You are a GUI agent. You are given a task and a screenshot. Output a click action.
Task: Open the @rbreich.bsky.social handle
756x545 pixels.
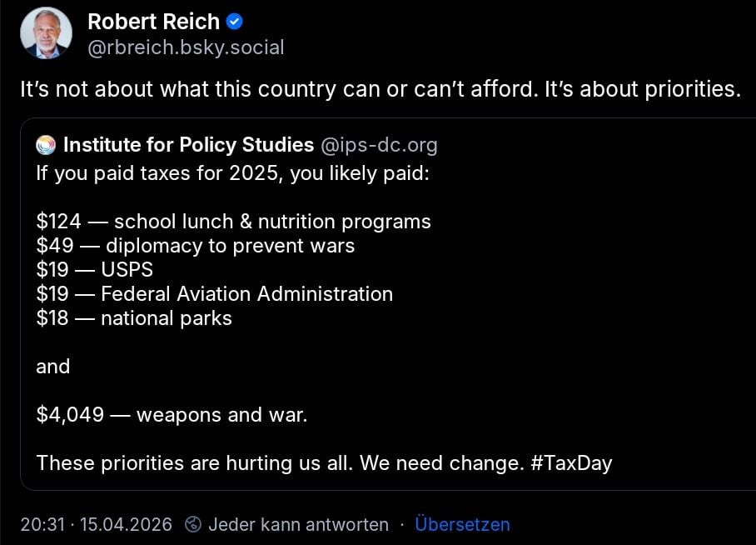point(186,47)
